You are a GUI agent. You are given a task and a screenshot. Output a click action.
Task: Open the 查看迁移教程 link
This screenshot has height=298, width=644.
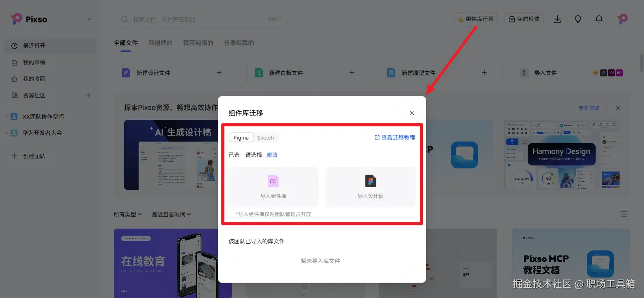coord(395,138)
